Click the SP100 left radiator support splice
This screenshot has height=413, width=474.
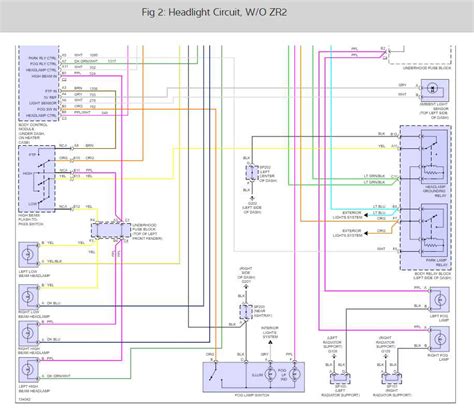[339, 379]
